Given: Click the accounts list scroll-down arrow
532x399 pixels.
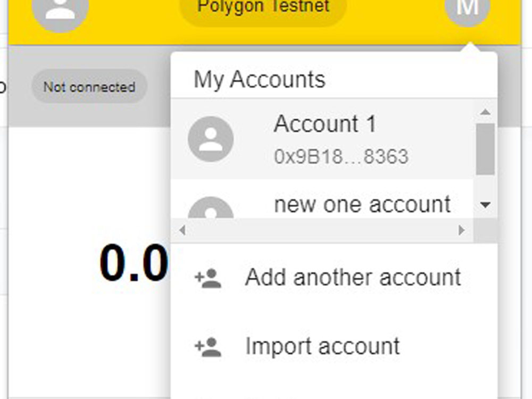Looking at the screenshot, I should coord(486,205).
